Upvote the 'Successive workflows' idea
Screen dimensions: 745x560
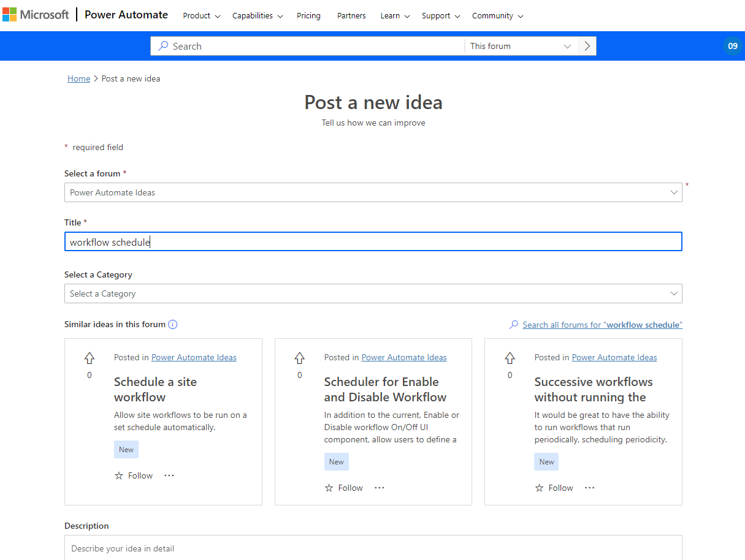pos(510,358)
